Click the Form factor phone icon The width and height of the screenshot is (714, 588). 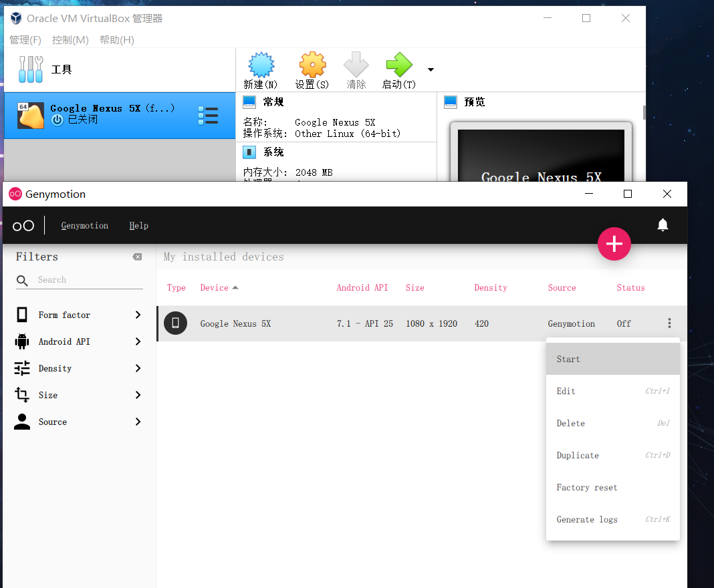click(22, 315)
